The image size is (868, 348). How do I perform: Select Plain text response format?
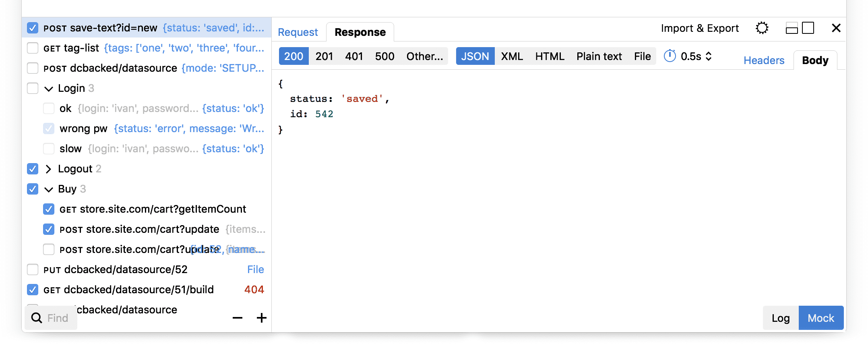[599, 56]
